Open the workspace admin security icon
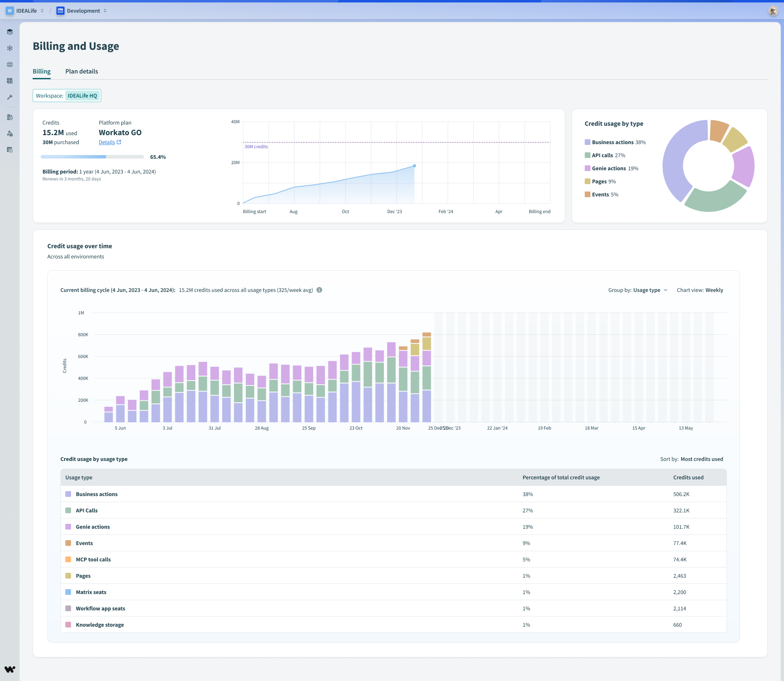The image size is (784, 681). [x=10, y=117]
